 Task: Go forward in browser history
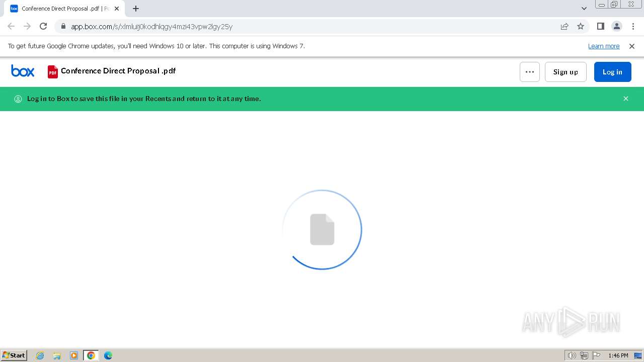coord(27,26)
